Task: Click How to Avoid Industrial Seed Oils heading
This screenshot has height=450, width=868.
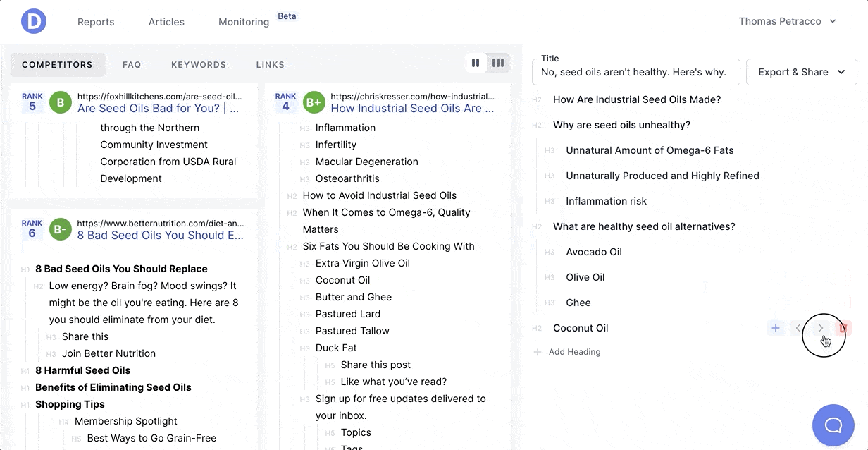Action: pos(380,195)
